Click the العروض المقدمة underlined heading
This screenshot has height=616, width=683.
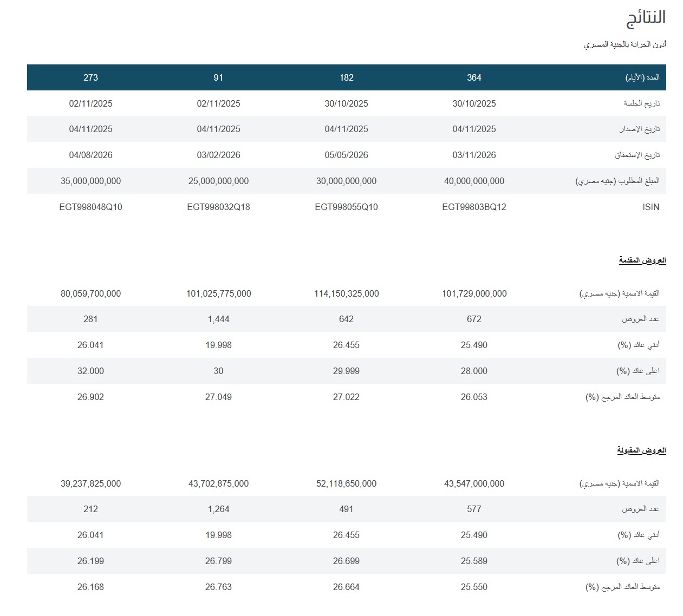click(x=642, y=261)
